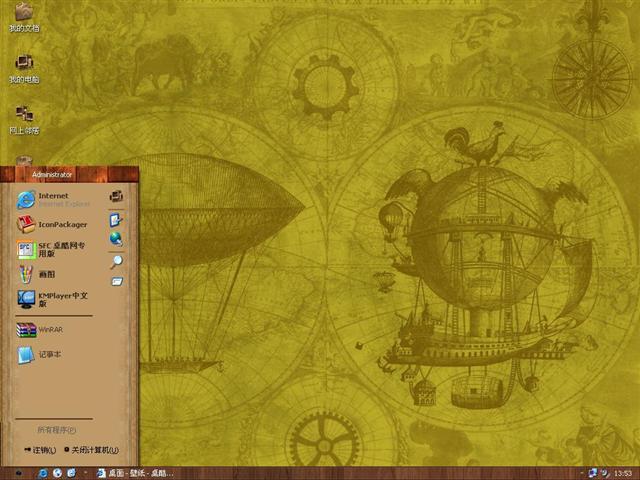Screen dimensions: 640x480
Task: Click the 关闭计算机 shut down button
Action: coord(92,450)
